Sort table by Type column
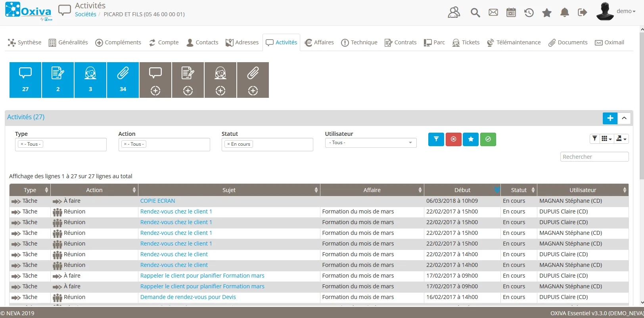644x318 pixels. tap(30, 190)
